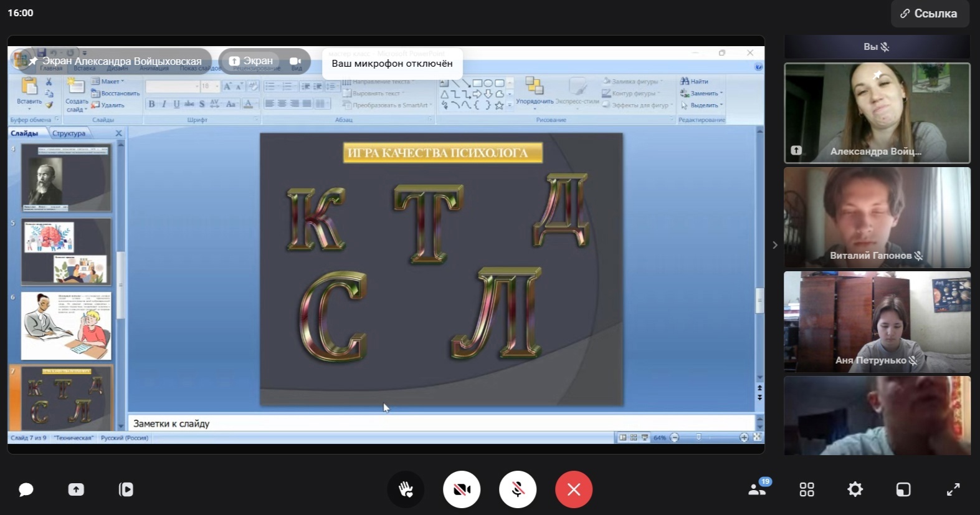Open slide 4 thumbnail with portrait
The width and height of the screenshot is (980, 515).
(x=66, y=178)
